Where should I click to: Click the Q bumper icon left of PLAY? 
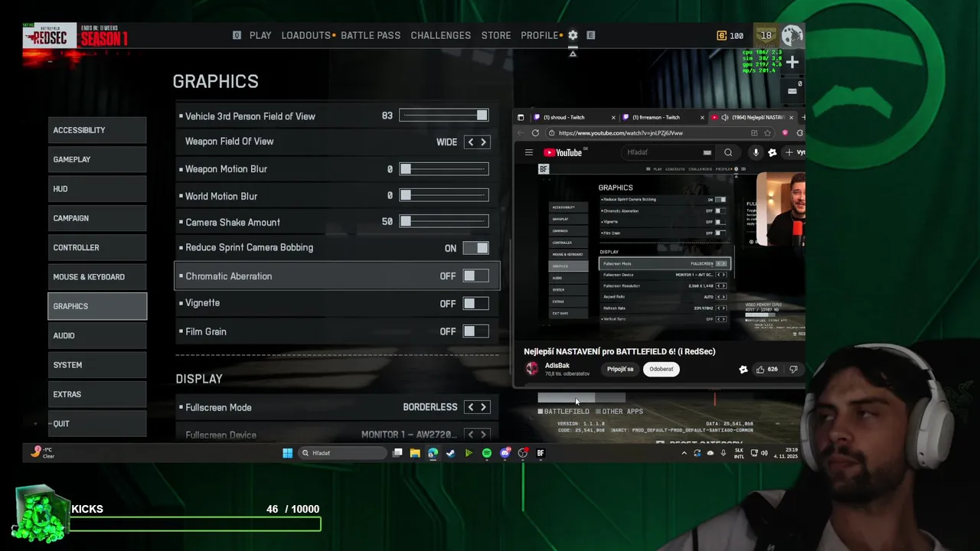[237, 35]
